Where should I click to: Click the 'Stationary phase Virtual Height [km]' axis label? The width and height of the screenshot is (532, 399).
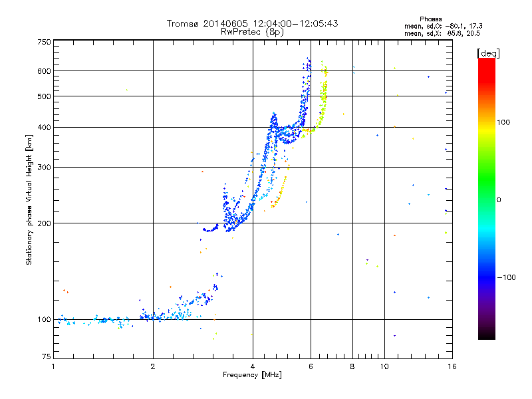point(29,200)
